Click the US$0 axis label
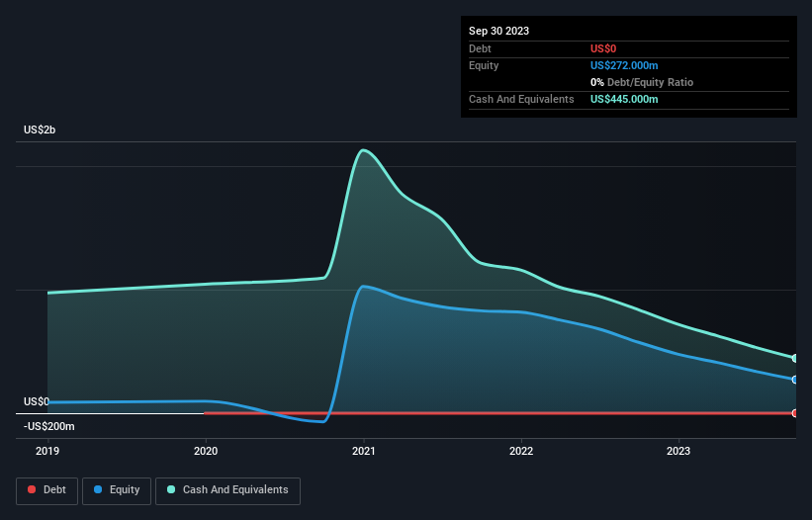 coord(37,402)
